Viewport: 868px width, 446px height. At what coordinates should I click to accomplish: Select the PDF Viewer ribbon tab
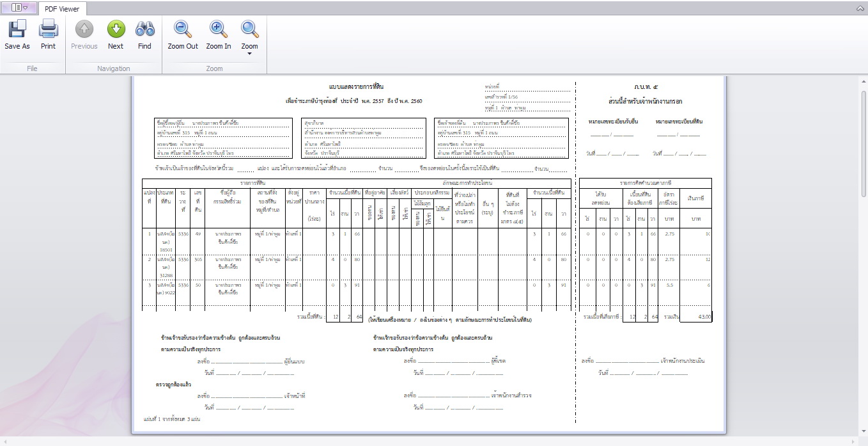click(x=62, y=9)
